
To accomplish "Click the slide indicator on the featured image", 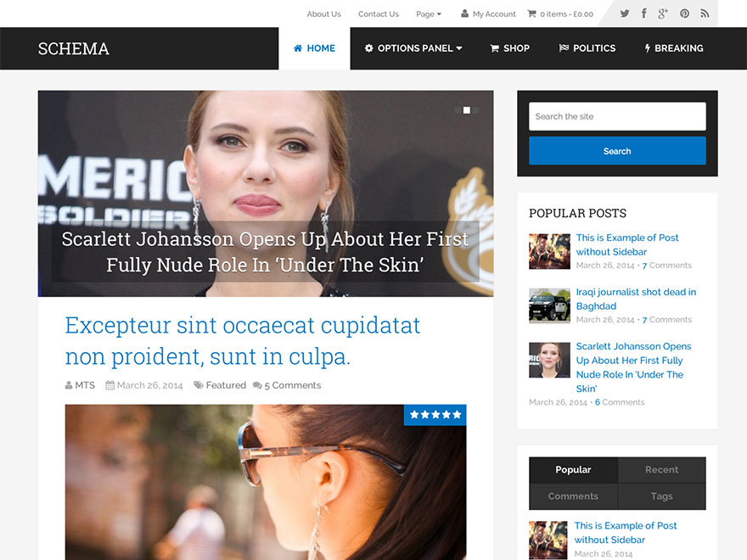I will (465, 110).
